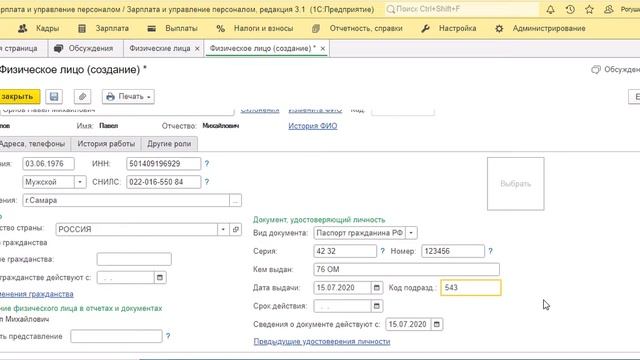Open Обсуждение panel icon
The height and width of the screenshot is (360, 640).
pyautogui.click(x=596, y=70)
